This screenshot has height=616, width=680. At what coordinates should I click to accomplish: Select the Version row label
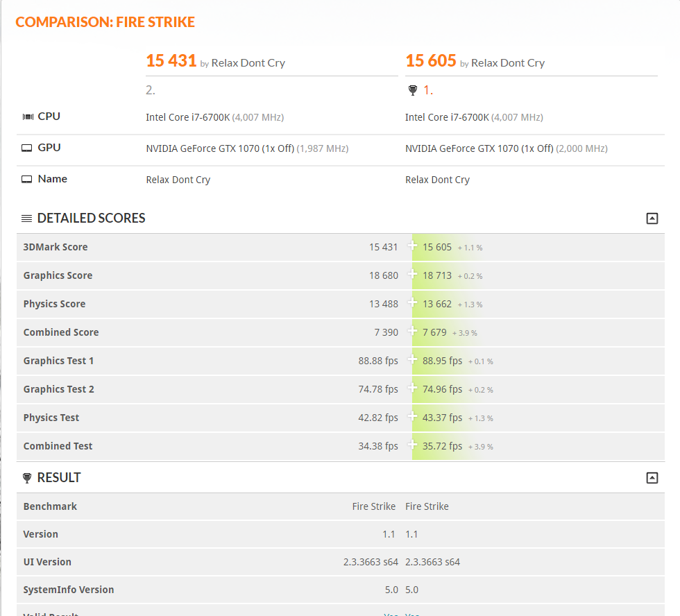(x=41, y=534)
